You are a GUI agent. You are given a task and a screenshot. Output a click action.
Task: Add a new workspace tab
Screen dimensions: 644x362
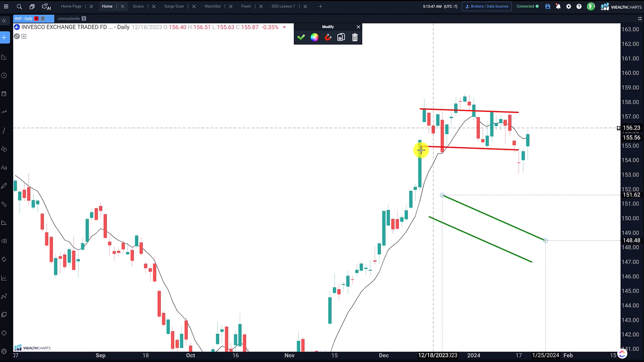320,6
